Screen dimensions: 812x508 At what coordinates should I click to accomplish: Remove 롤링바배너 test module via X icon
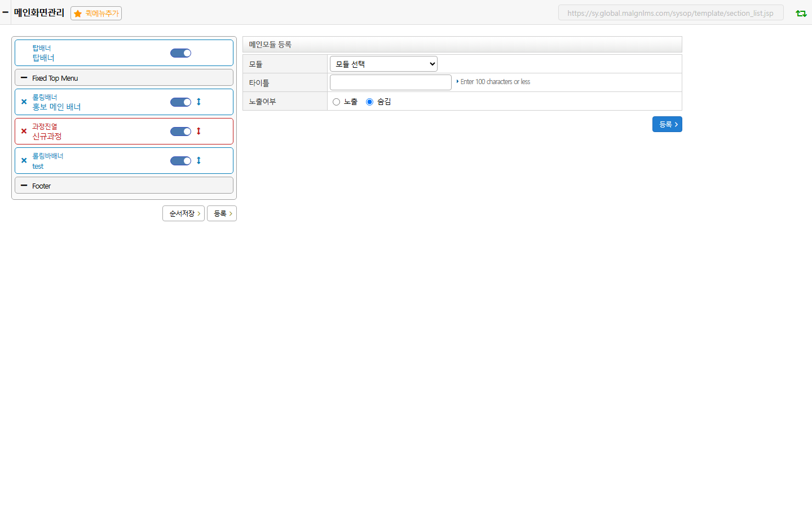24,161
